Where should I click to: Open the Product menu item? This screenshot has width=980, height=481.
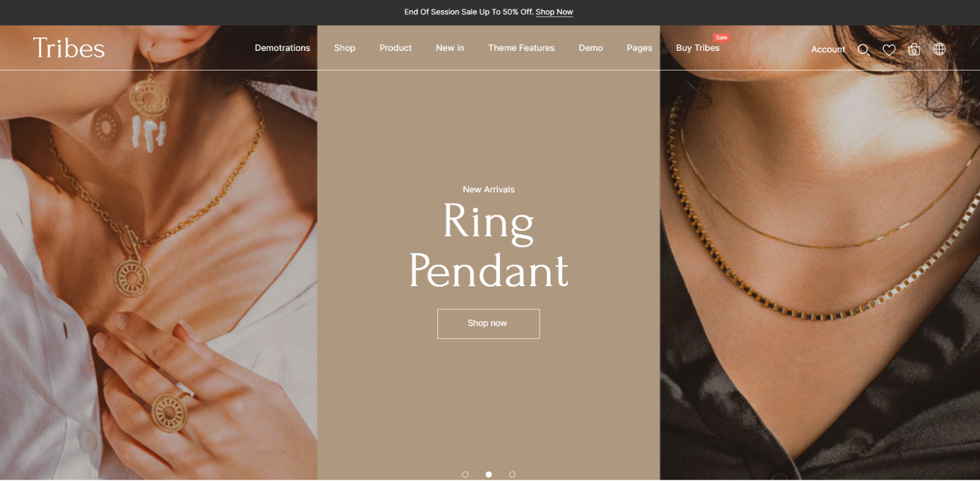pos(396,48)
